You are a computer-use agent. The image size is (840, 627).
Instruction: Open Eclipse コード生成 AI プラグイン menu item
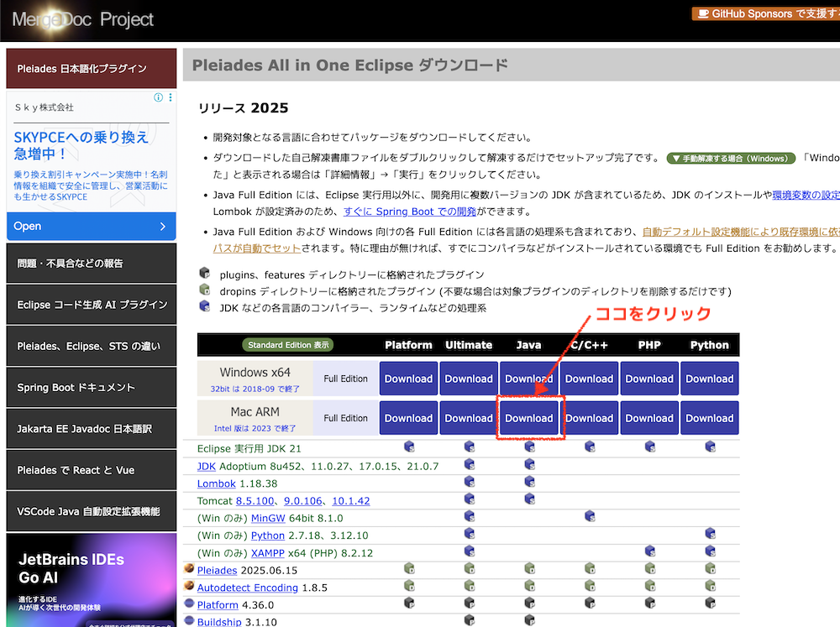pos(92,305)
